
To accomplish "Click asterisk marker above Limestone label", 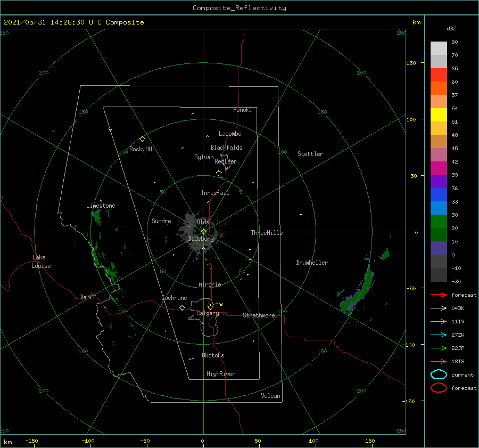I will 101,201.
